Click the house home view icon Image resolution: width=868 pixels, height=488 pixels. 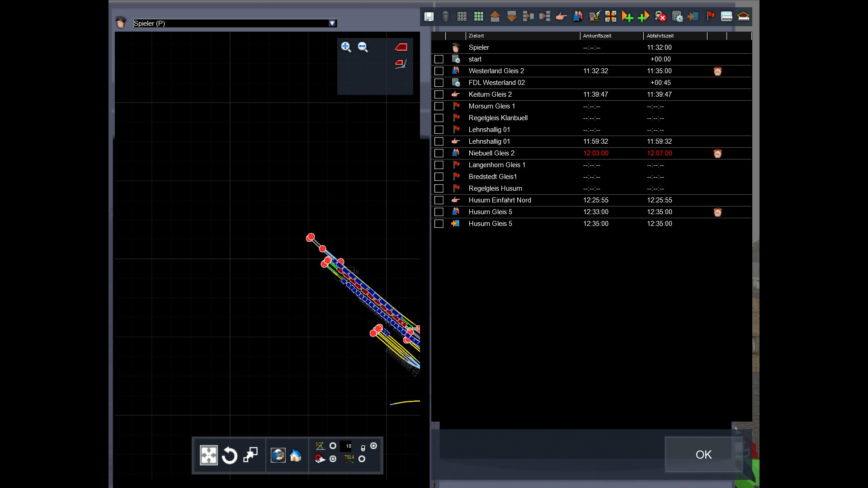click(x=296, y=455)
